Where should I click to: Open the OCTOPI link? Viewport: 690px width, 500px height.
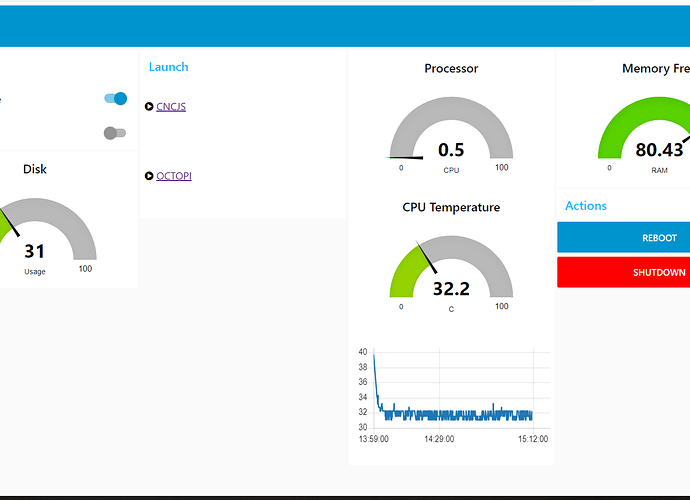174,176
